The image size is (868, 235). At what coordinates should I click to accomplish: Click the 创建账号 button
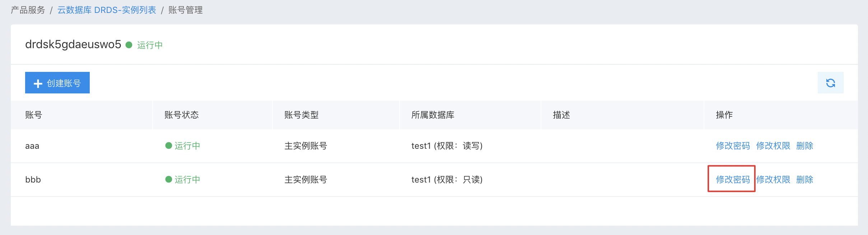[x=57, y=83]
